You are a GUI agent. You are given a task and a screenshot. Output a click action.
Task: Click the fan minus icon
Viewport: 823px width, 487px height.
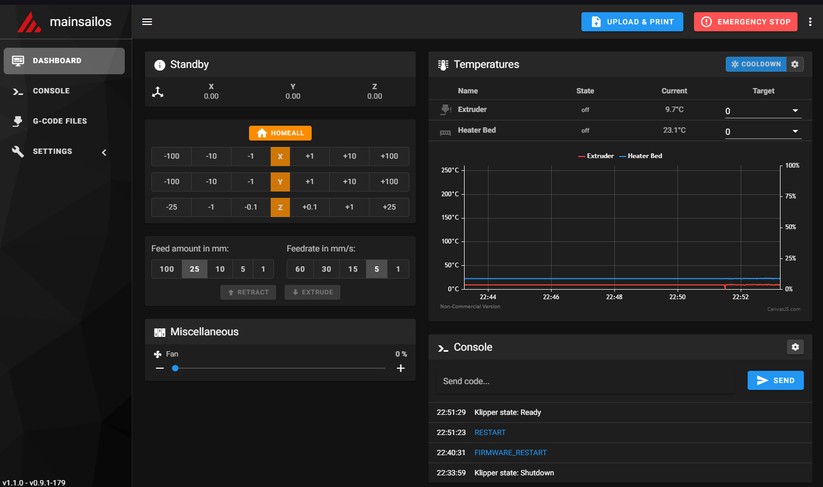tap(158, 369)
